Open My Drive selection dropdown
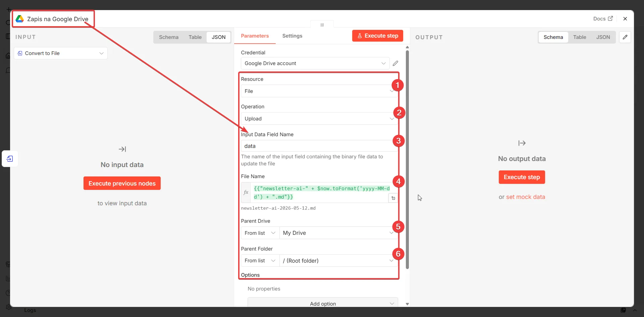Image resolution: width=644 pixels, height=317 pixels. click(338, 233)
